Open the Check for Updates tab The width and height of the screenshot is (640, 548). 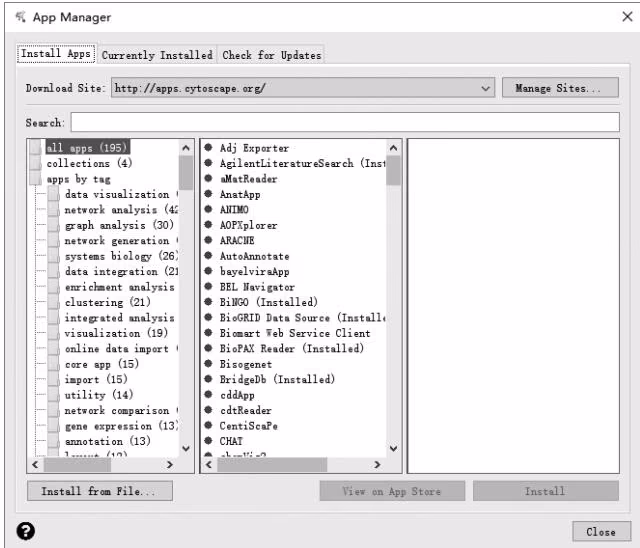(x=271, y=55)
